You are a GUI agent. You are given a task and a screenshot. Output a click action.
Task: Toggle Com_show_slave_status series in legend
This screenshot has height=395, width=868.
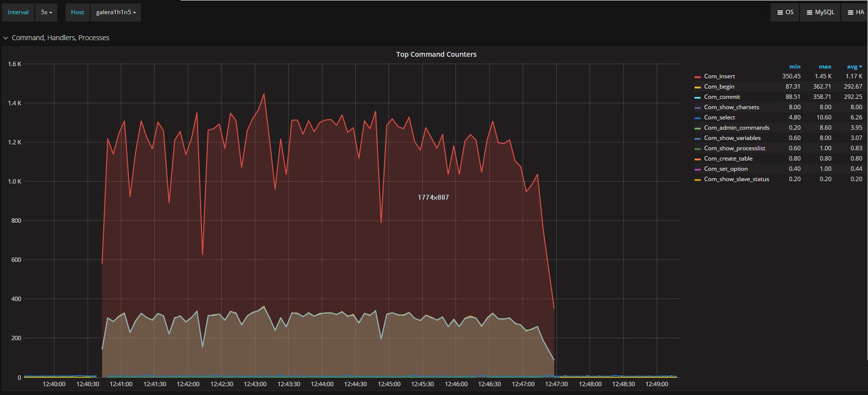coord(736,179)
